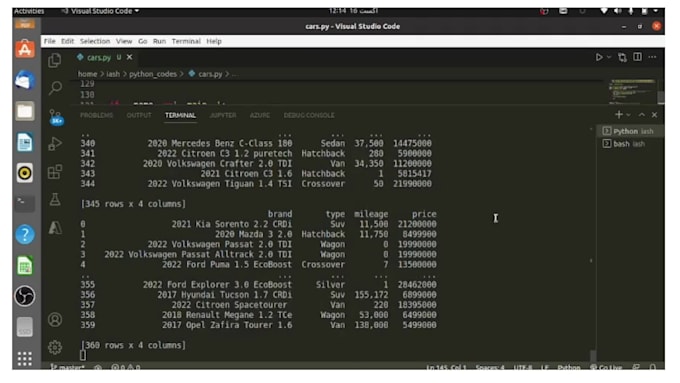The width and height of the screenshot is (680, 383).
Task: Click the editor minimap preview
Action: [x=631, y=91]
